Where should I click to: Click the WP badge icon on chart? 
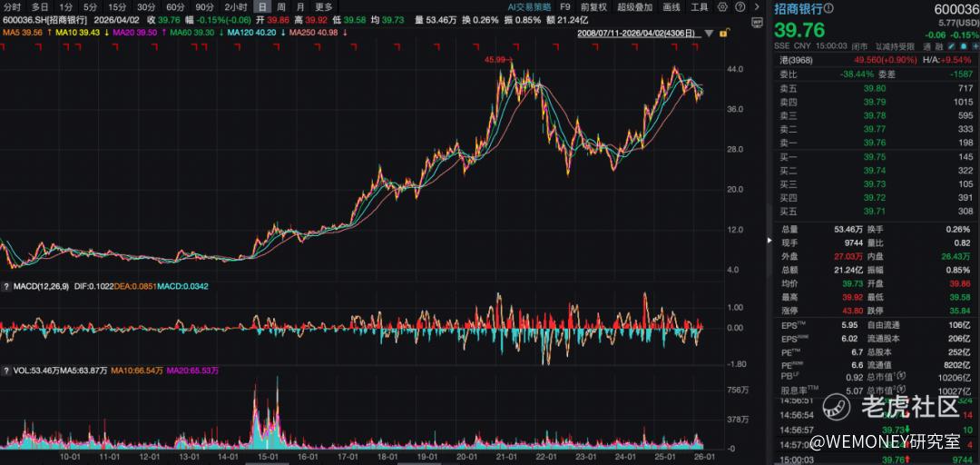[x=757, y=21]
